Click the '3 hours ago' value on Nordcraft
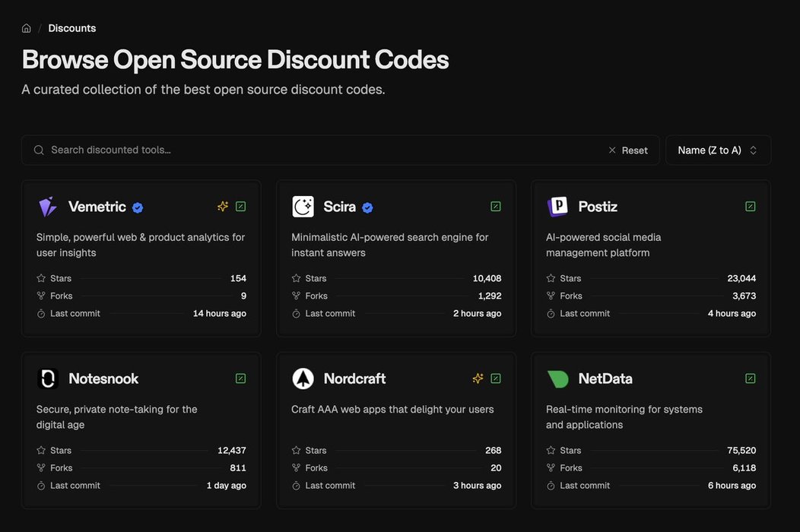The width and height of the screenshot is (800, 532). 477,485
